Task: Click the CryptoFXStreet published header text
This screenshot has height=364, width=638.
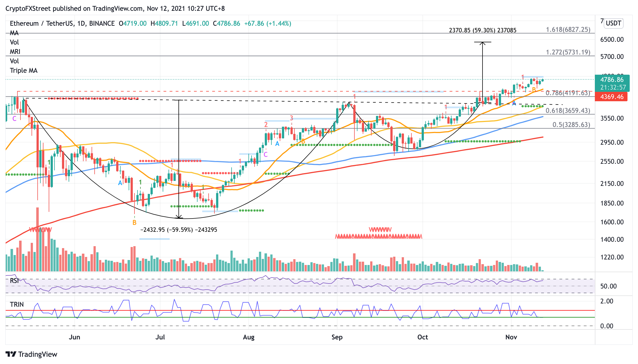Action: [x=115, y=9]
